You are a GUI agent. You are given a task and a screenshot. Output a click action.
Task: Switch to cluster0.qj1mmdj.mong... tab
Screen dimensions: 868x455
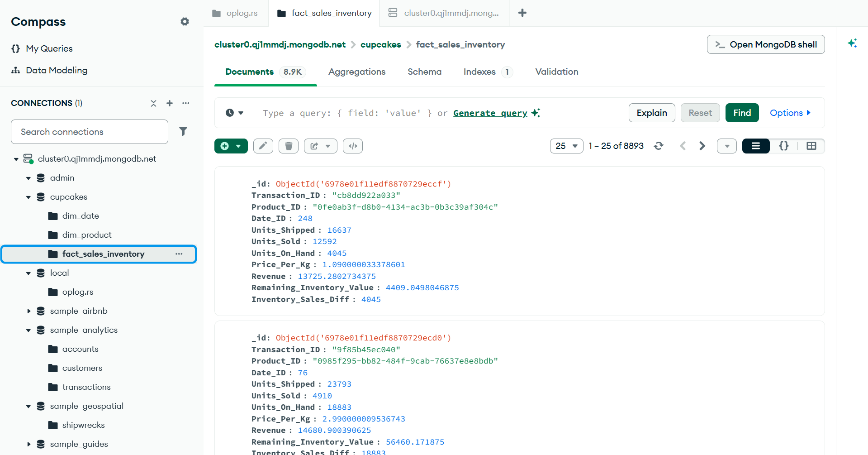coord(445,13)
